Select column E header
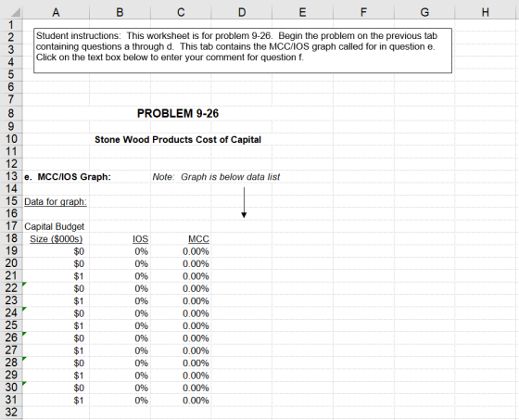The height and width of the screenshot is (420, 519). (x=302, y=12)
